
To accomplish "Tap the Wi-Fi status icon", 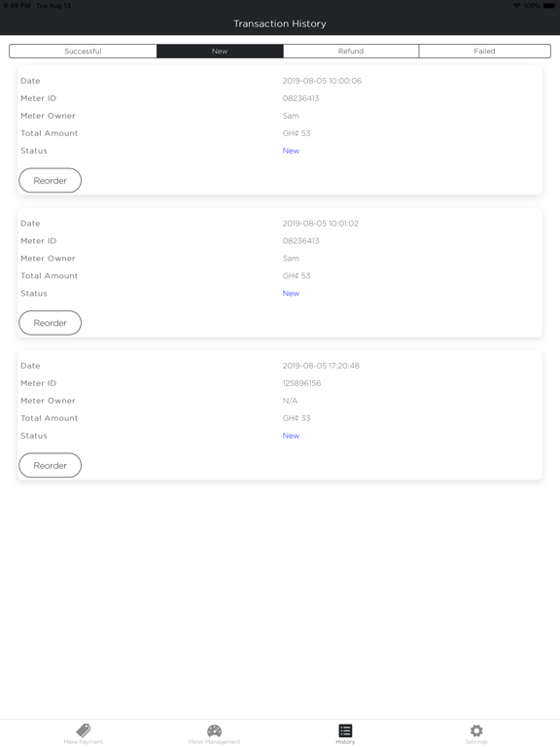I will click(516, 6).
